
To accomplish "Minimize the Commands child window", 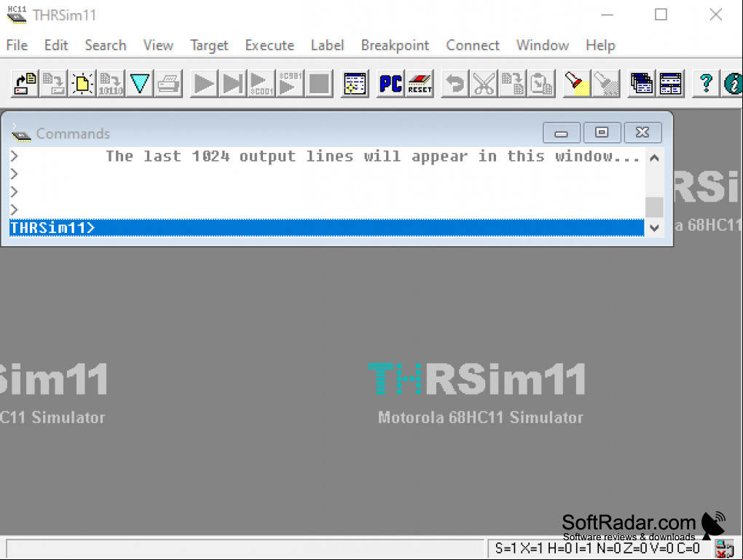I will point(562,133).
